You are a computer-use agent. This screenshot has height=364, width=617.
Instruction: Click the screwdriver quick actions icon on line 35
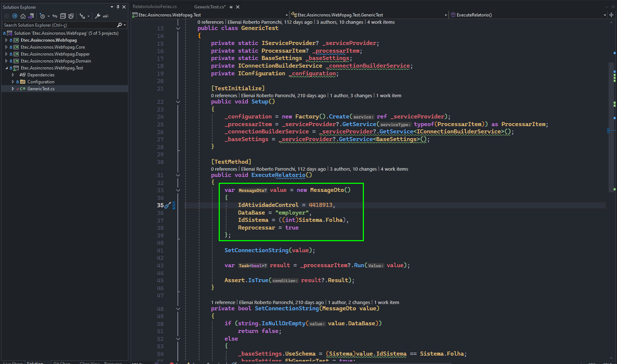point(168,205)
